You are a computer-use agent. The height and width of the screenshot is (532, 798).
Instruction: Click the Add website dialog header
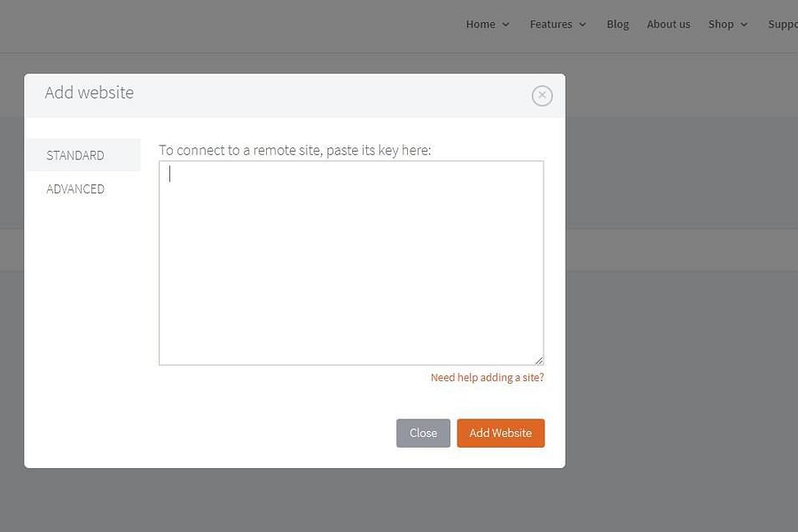(x=89, y=92)
